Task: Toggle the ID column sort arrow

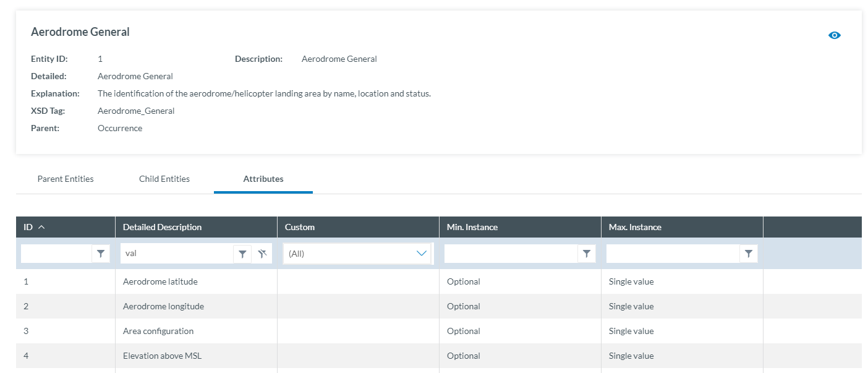Action: pos(41,227)
